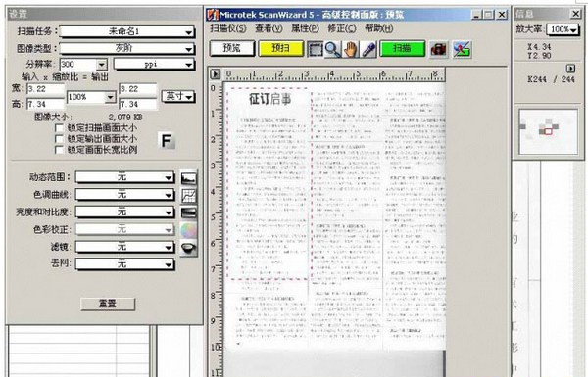
Task: Select the hand pan tool
Action: tap(350, 49)
